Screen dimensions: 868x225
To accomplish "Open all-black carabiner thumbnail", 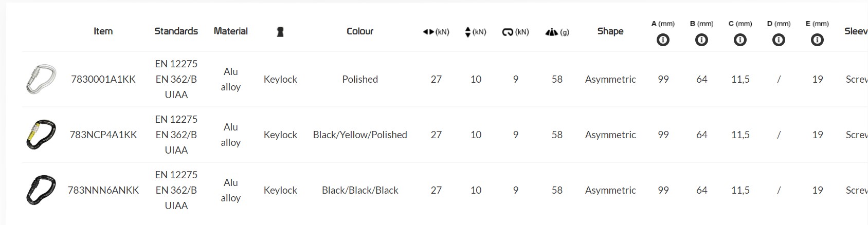I will coord(40,190).
